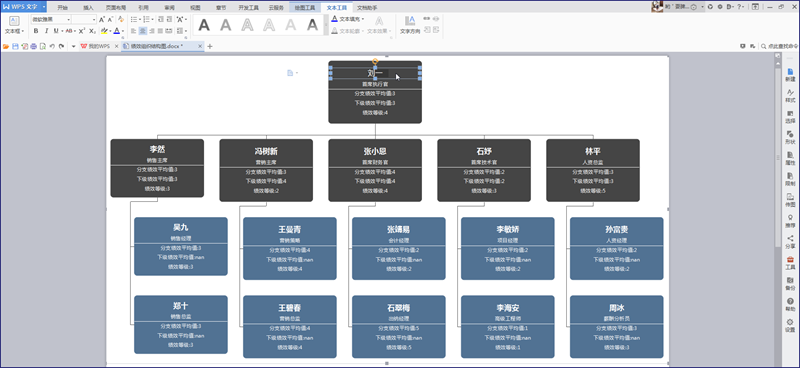Screen dimensions: 800x368
Task: Increase font size with the A+ icon
Action: 102,19
